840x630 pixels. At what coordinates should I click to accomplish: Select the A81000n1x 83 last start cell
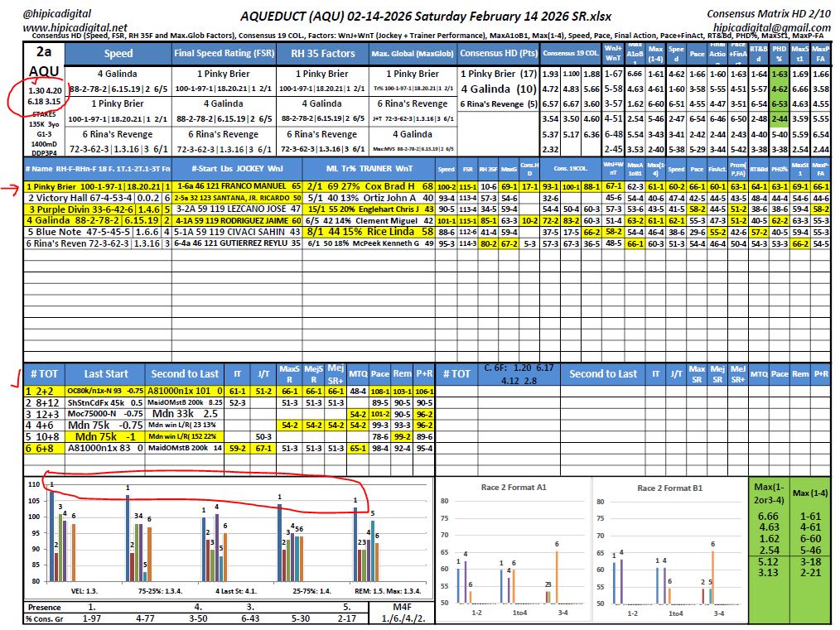(105, 448)
